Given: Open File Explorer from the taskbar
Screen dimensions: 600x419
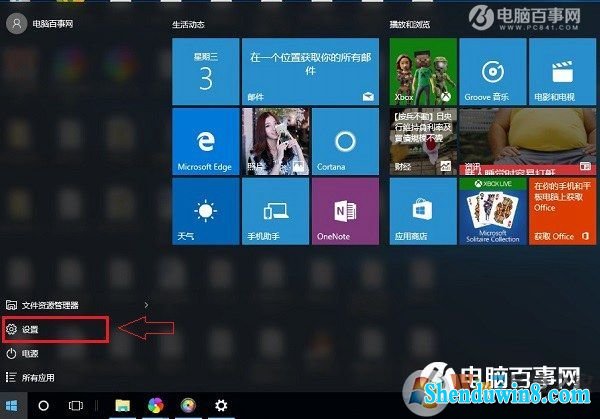Looking at the screenshot, I should [x=122, y=405].
